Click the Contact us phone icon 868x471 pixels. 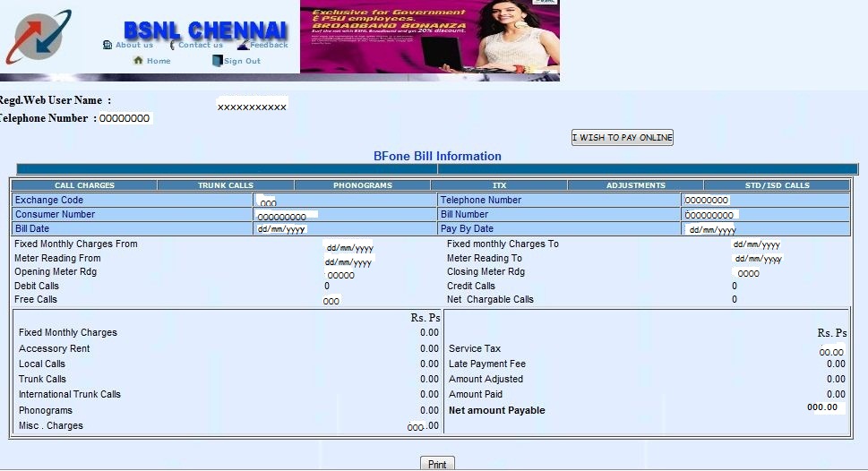point(172,45)
